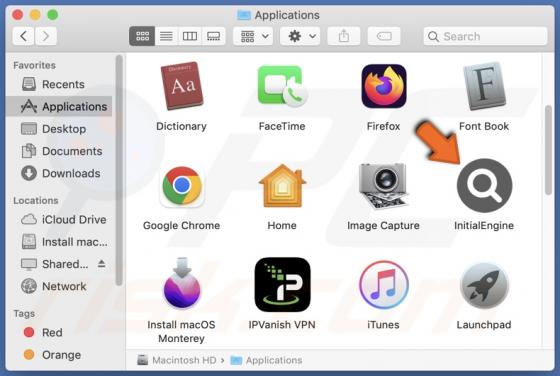Go back with the left chevron button
The image size is (560, 376).
pyautogui.click(x=24, y=36)
